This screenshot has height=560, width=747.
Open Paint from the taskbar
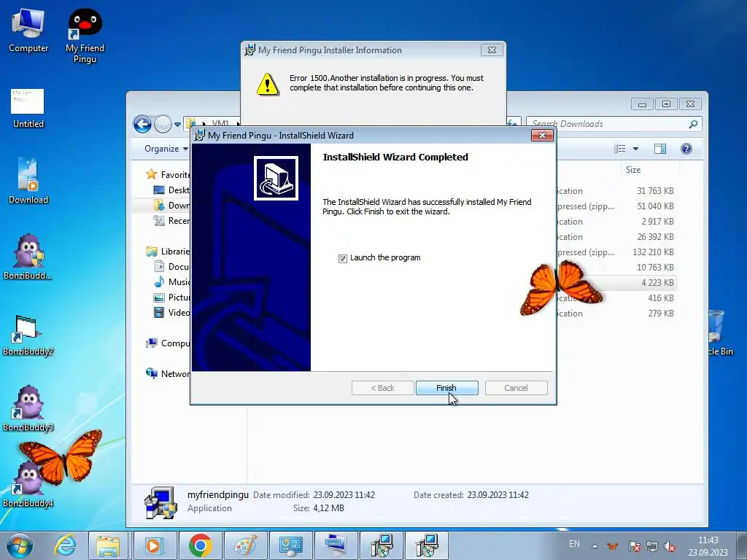click(x=245, y=545)
